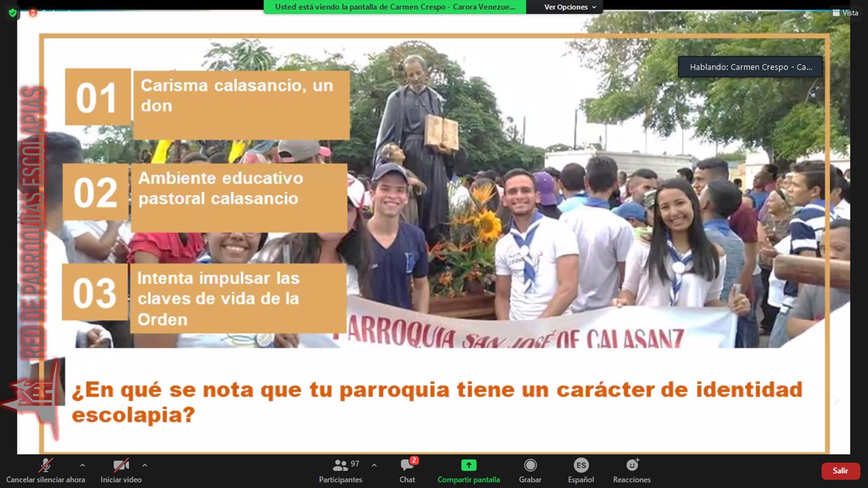Click the Hablando: Carmen Crespo speaker label
Screen dimensions: 868x488
[x=750, y=67]
